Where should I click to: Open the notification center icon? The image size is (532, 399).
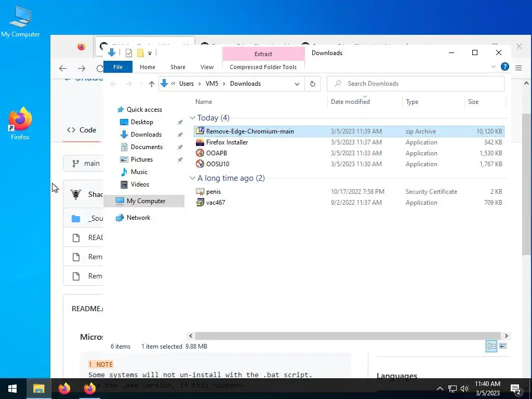pyautogui.click(x=516, y=390)
